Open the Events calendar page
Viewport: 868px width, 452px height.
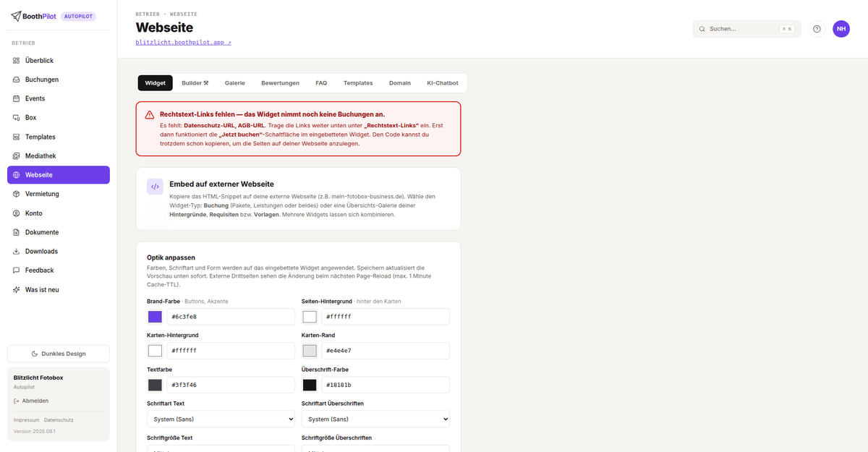[x=59, y=98]
